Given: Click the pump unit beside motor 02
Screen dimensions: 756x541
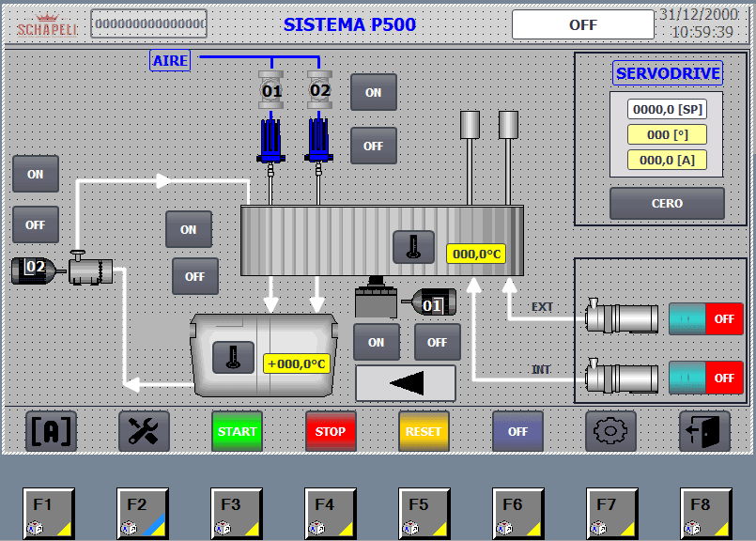Looking at the screenshot, I should click(x=91, y=268).
